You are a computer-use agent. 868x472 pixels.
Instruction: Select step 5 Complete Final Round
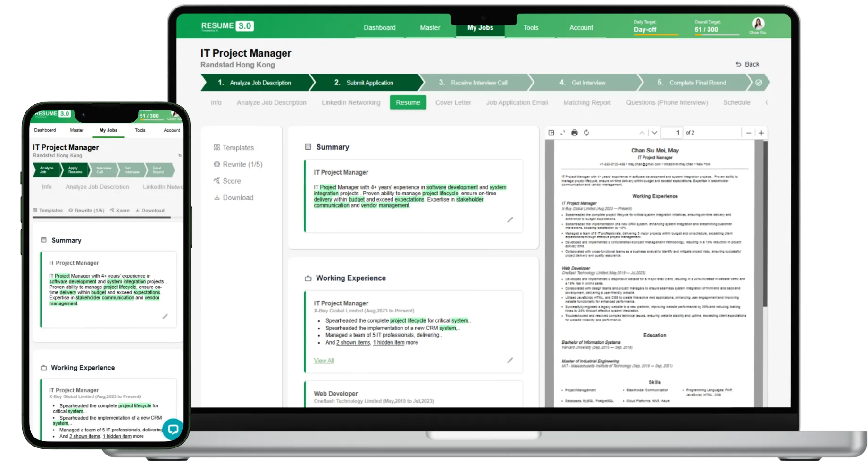[x=694, y=83]
